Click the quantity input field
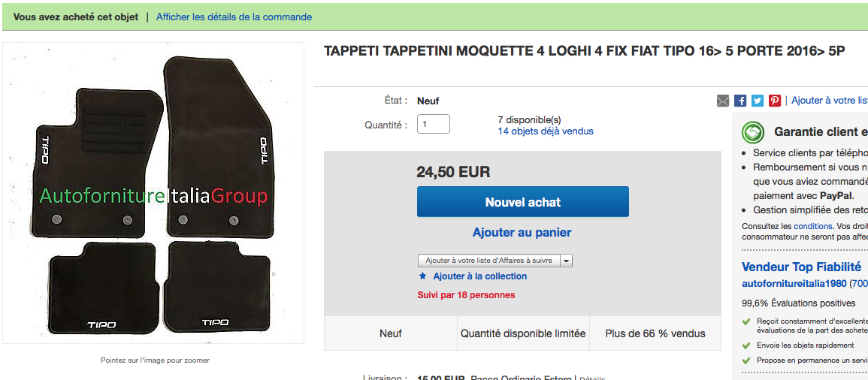The height and width of the screenshot is (380, 868). 434,125
